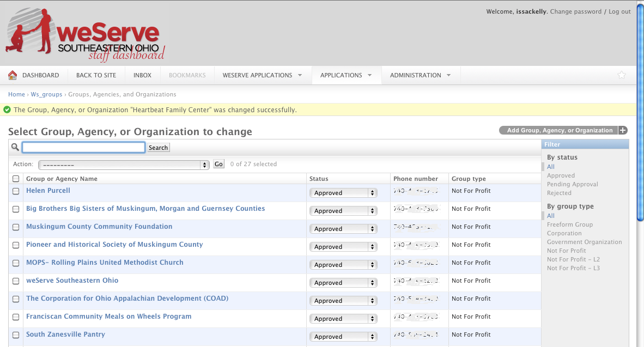Click the Change password link

tap(576, 11)
